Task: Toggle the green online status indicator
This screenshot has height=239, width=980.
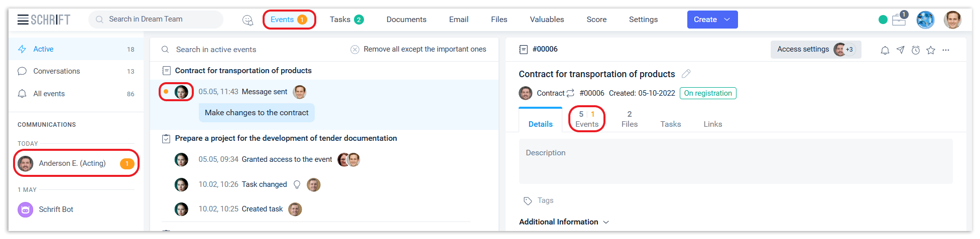Action: click(883, 20)
